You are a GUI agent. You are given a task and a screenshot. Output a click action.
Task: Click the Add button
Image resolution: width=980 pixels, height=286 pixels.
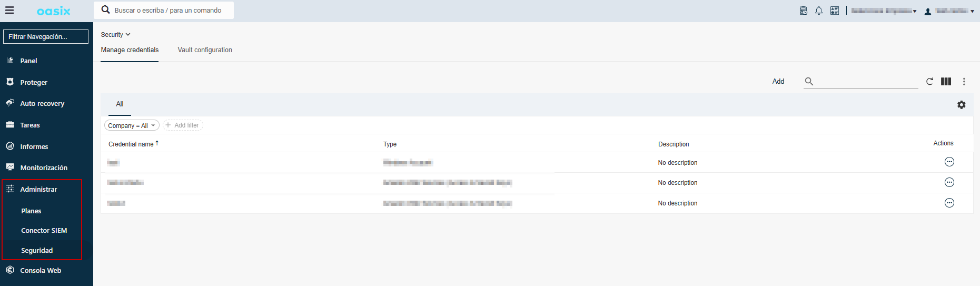pyautogui.click(x=778, y=81)
